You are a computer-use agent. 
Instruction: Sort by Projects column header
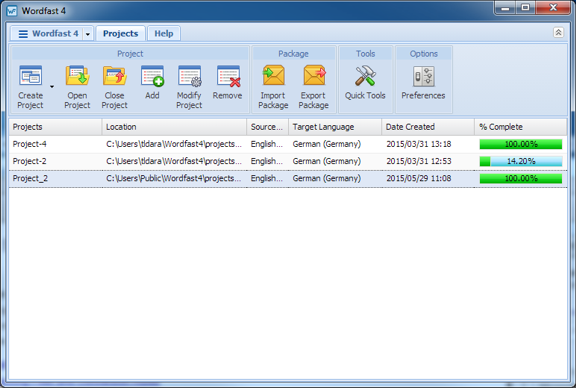(55, 127)
